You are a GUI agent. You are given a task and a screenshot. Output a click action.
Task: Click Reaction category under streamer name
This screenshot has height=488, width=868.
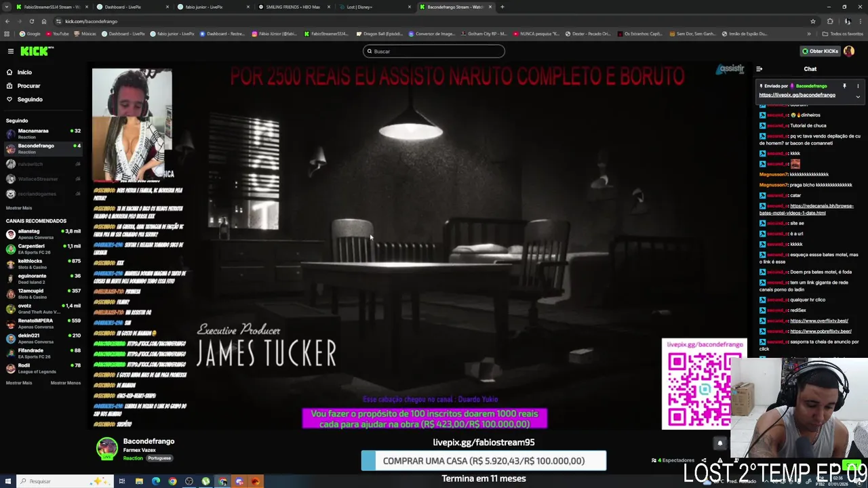133,458
